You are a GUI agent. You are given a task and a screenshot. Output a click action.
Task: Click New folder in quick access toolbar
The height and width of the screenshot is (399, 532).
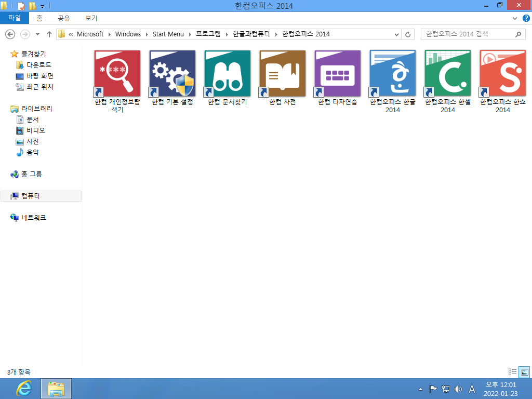32,6
